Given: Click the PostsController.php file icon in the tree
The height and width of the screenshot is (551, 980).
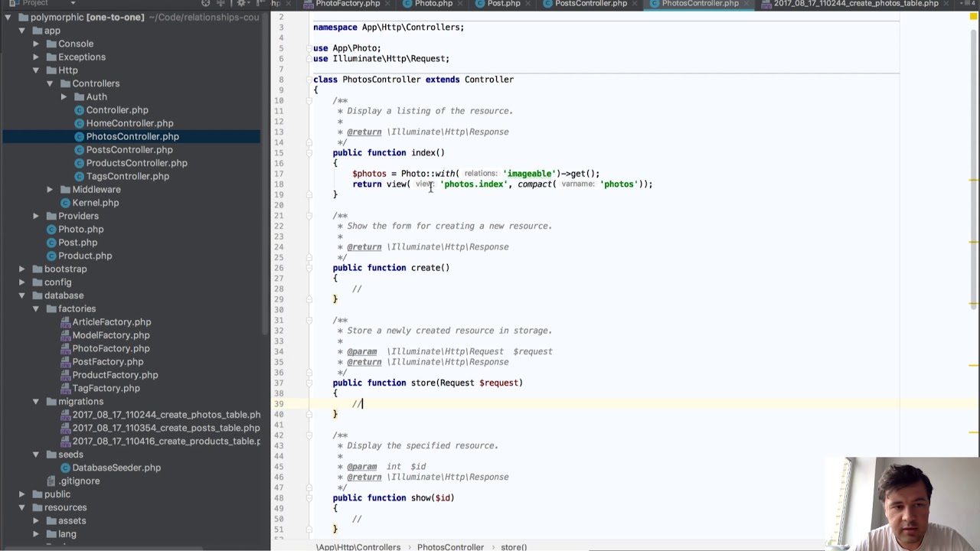Looking at the screenshot, I should pyautogui.click(x=79, y=150).
